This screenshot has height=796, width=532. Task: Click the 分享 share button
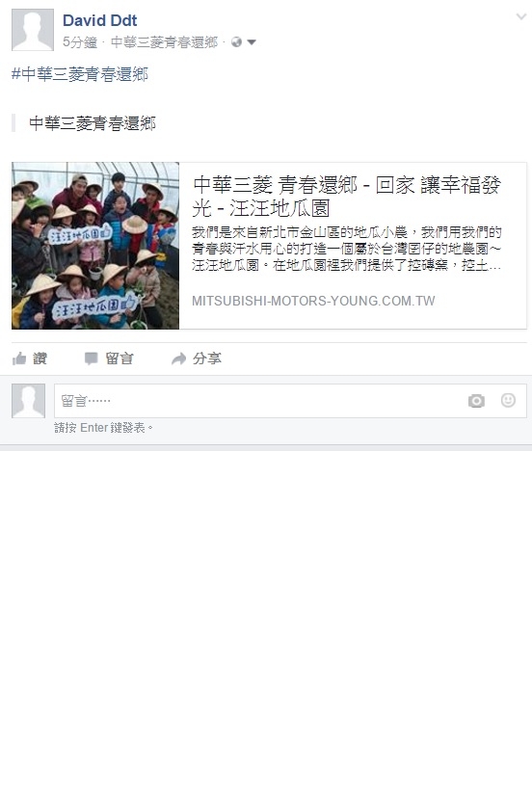(x=206, y=358)
